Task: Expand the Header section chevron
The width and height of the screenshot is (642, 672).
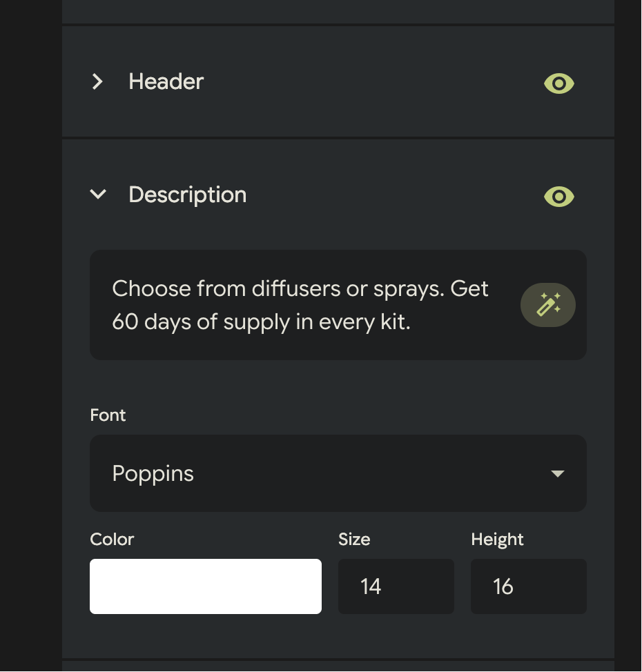Action: point(98,82)
